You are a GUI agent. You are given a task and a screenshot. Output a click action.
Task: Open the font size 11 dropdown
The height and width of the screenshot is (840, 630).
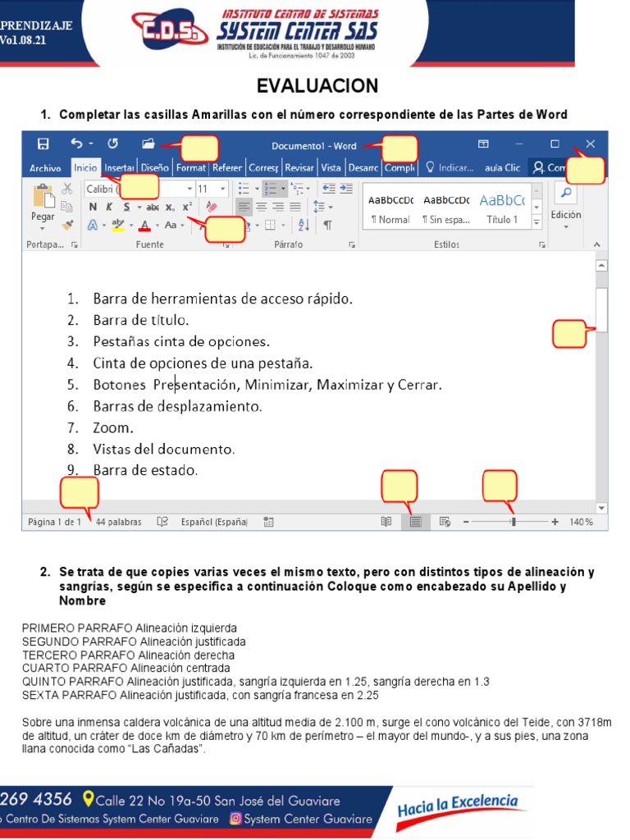(x=223, y=189)
